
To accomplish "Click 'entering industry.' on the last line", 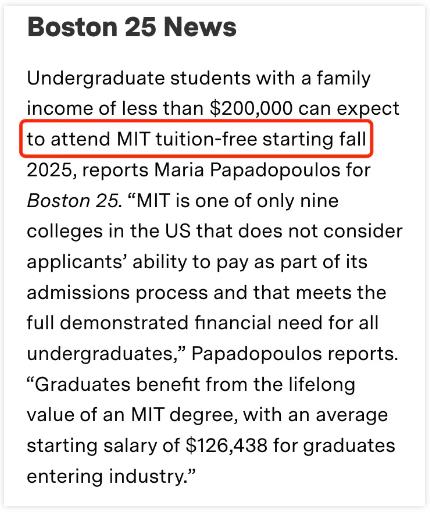I will coord(106,477).
